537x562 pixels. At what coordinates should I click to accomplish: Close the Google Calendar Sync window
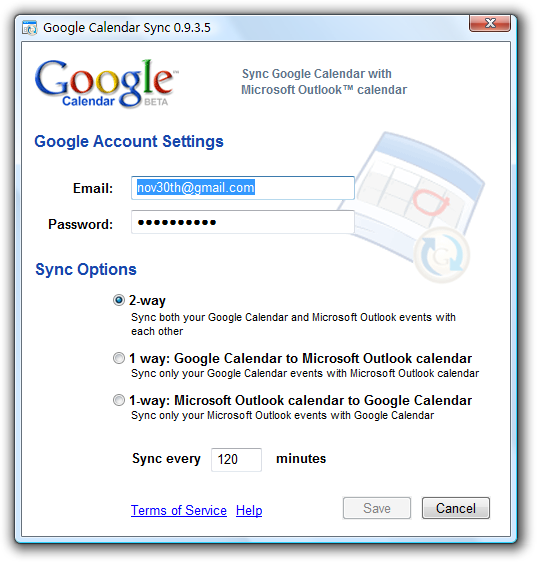pyautogui.click(x=490, y=23)
